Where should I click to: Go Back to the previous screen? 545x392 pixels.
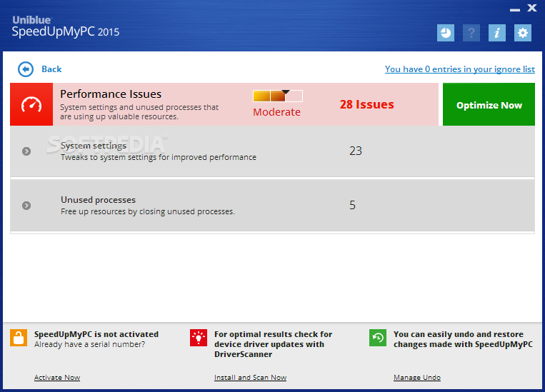[51, 69]
